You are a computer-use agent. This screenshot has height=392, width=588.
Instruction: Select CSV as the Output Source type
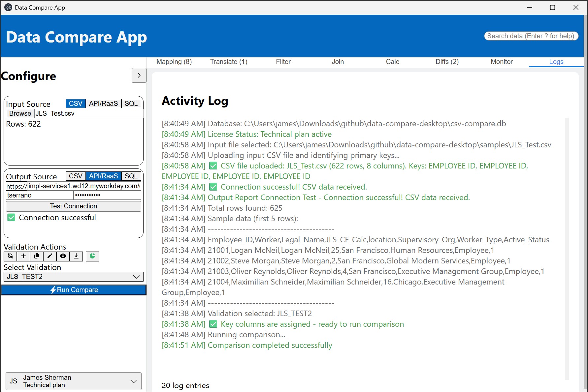click(x=75, y=176)
